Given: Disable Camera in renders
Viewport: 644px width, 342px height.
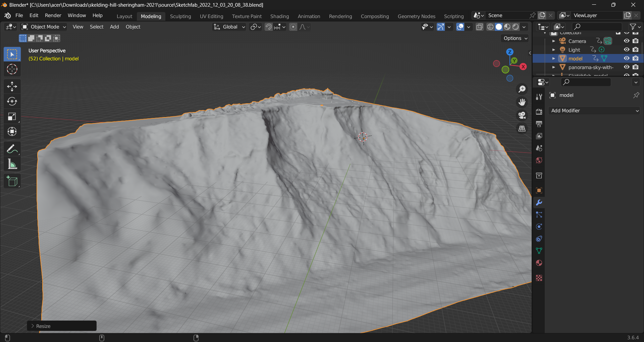Looking at the screenshot, I should coord(635,41).
